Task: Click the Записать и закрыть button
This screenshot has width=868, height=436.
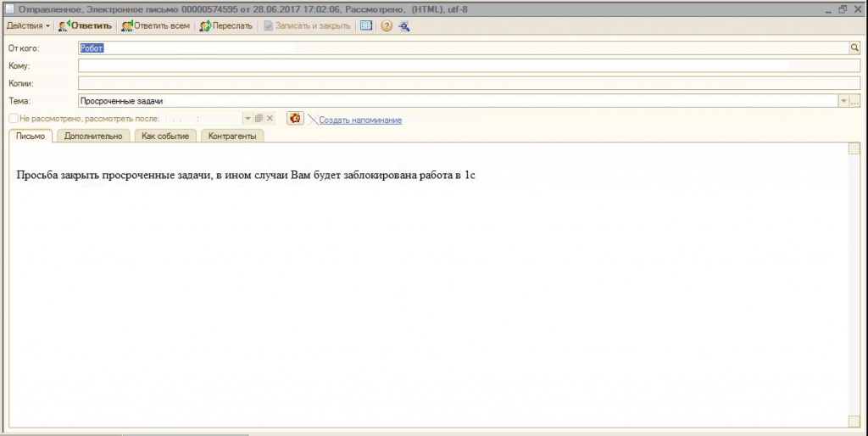Action: point(307,26)
